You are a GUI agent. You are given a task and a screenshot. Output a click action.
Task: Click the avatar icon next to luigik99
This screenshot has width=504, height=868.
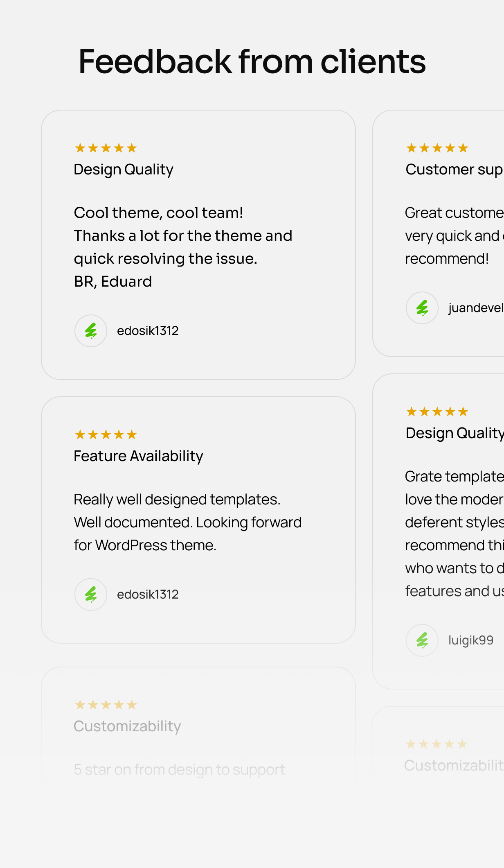point(422,640)
